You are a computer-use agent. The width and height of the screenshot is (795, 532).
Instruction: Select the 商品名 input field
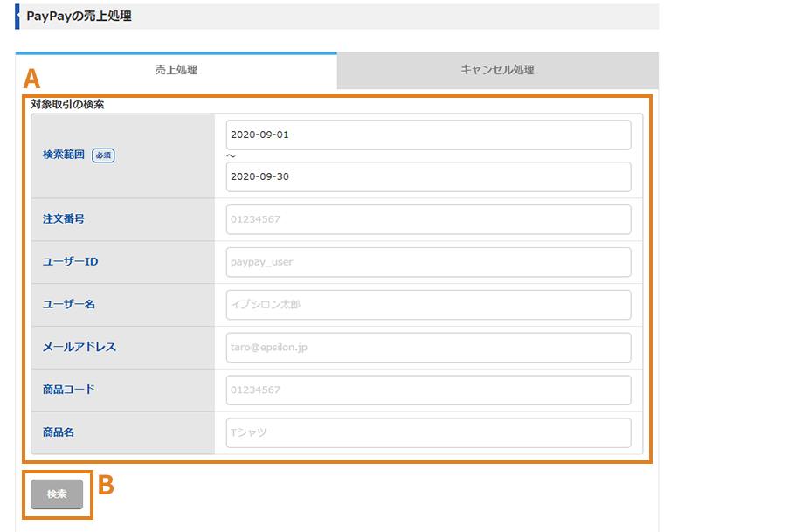[428, 432]
